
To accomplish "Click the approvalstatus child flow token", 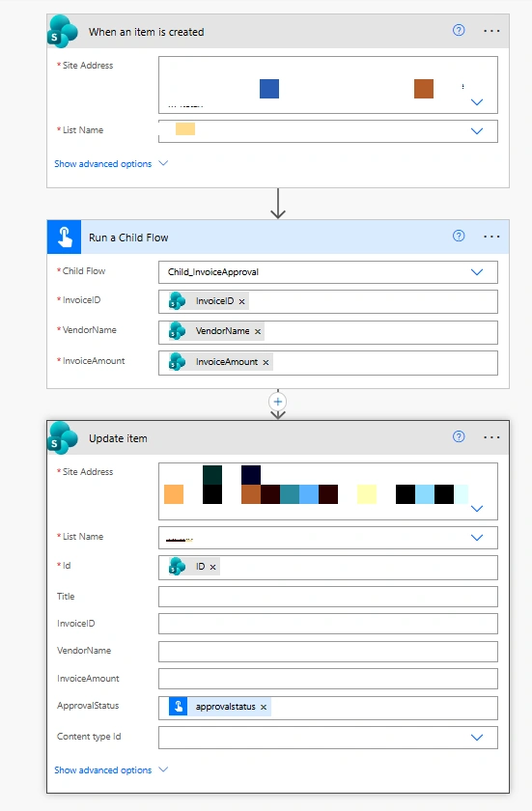I will pyautogui.click(x=220, y=707).
